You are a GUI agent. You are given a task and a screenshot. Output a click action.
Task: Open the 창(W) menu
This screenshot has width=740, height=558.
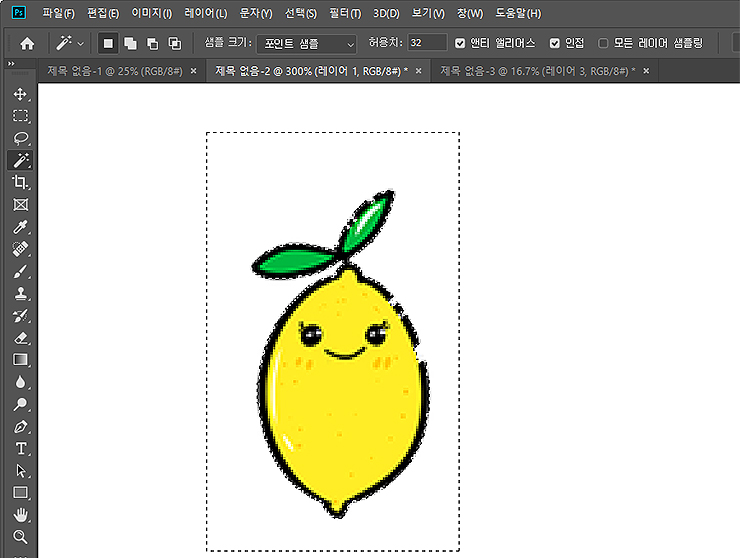(470, 13)
